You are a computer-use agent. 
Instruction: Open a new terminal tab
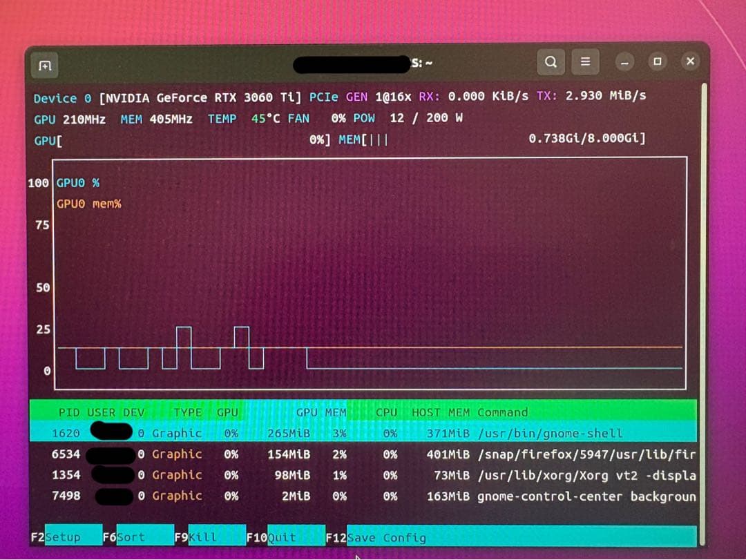[x=45, y=66]
